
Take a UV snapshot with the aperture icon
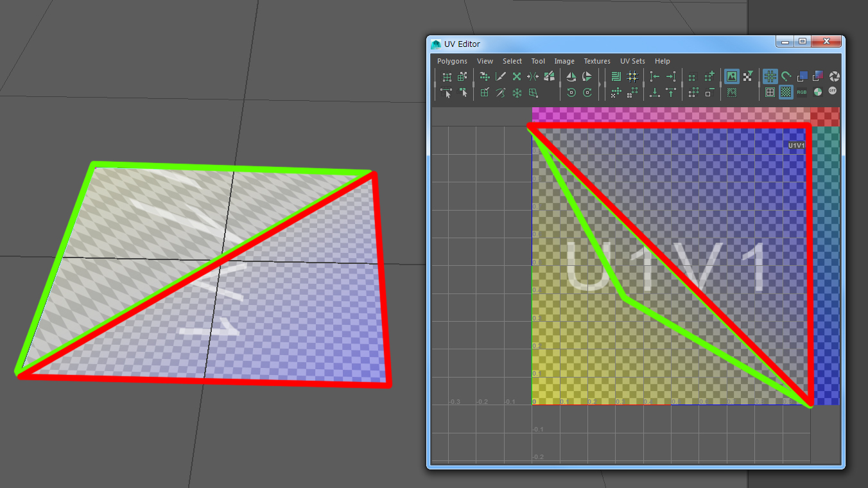(x=835, y=76)
